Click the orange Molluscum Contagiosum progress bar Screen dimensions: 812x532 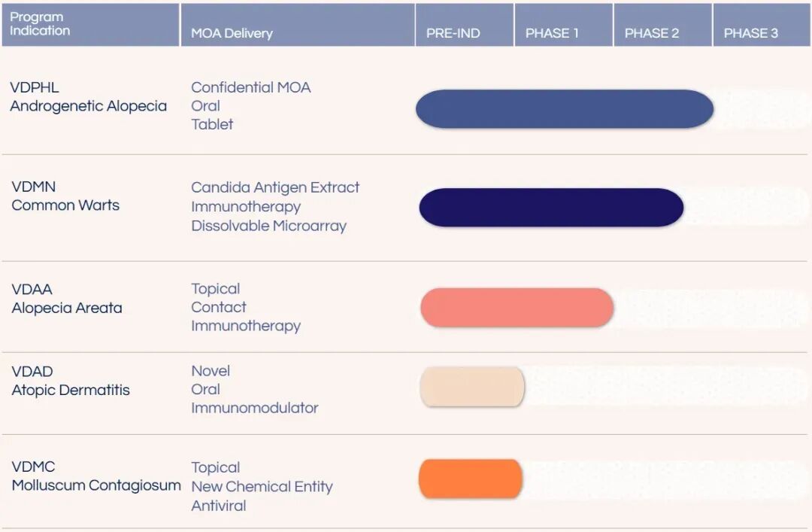[x=471, y=479]
